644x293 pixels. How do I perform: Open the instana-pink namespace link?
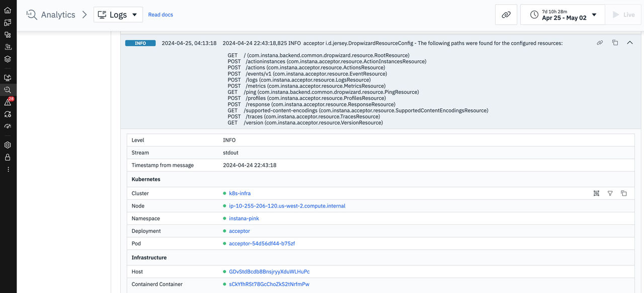(244, 218)
